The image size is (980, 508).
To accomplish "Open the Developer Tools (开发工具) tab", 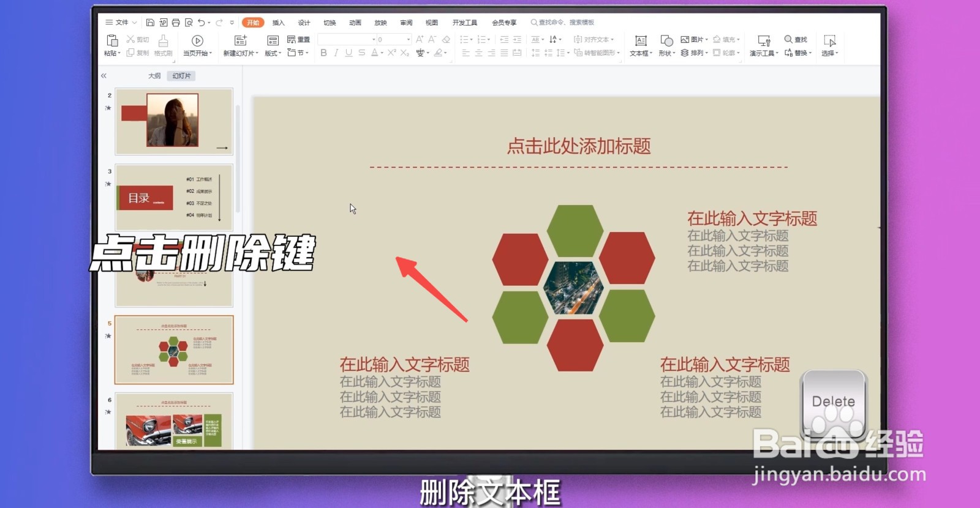I will tap(465, 23).
